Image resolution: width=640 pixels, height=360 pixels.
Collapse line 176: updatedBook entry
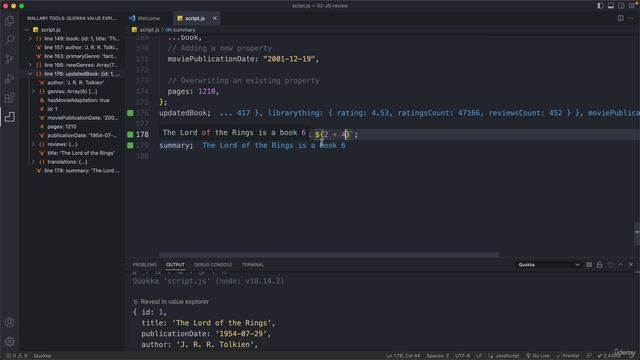[30, 74]
